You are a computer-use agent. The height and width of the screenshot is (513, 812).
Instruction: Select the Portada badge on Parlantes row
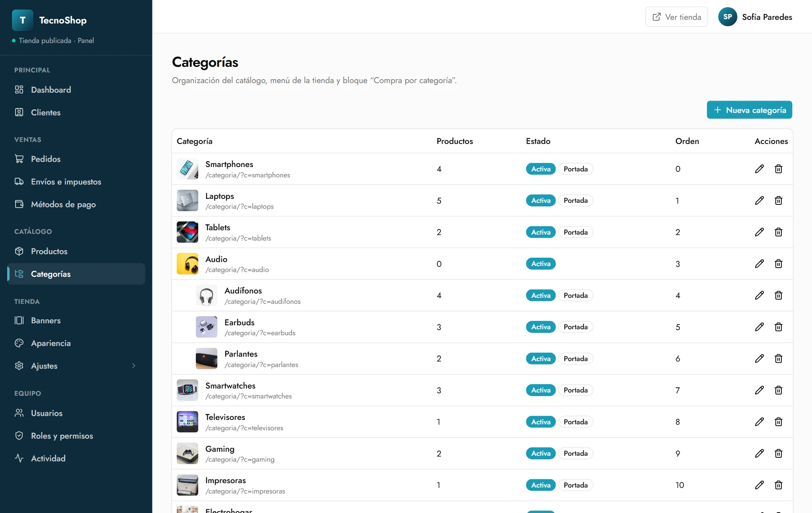point(576,359)
